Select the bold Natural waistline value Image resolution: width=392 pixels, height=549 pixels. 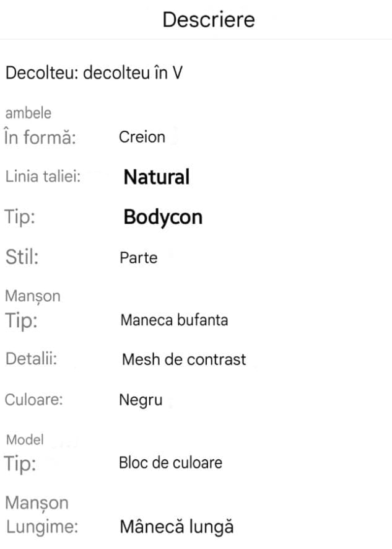point(157,177)
